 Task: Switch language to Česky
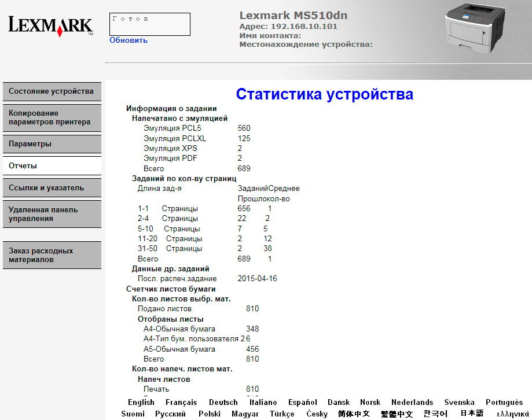tap(317, 414)
